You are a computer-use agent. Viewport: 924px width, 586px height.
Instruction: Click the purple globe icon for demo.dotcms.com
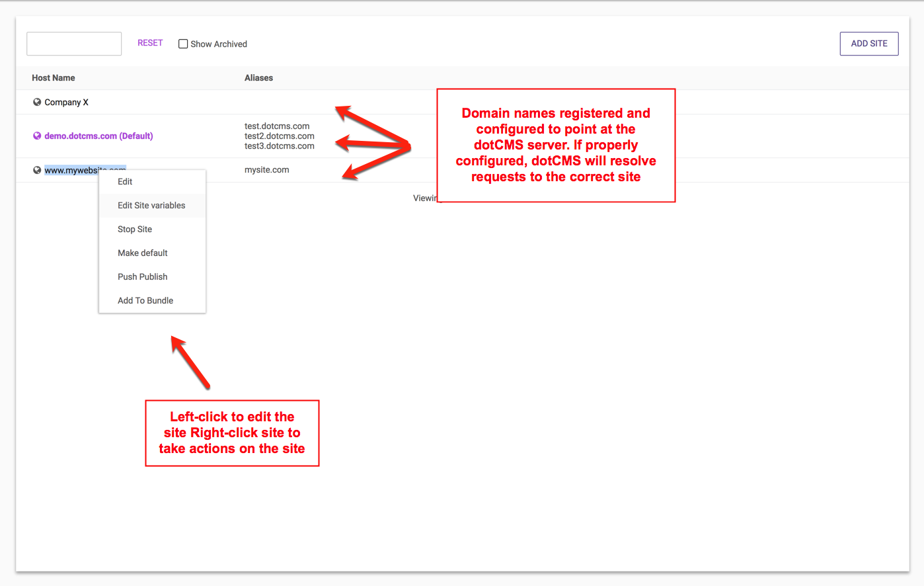pos(37,136)
